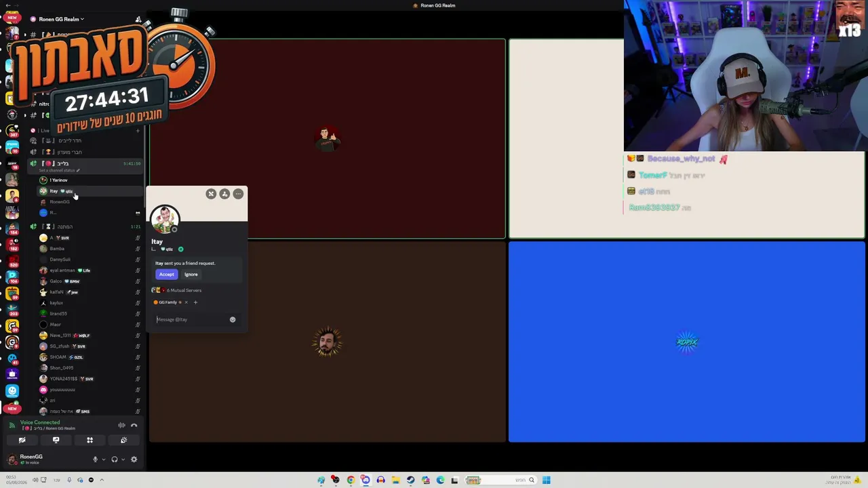Open File Explorer from the taskbar
The width and height of the screenshot is (868, 488).
pos(395,480)
